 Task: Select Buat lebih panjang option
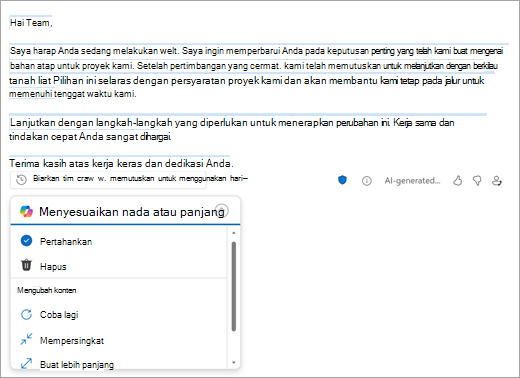pyautogui.click(x=119, y=364)
